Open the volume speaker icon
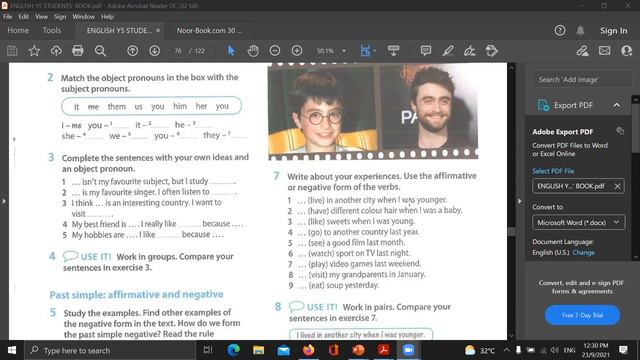Image resolution: width=640 pixels, height=360 pixels. [x=554, y=350]
